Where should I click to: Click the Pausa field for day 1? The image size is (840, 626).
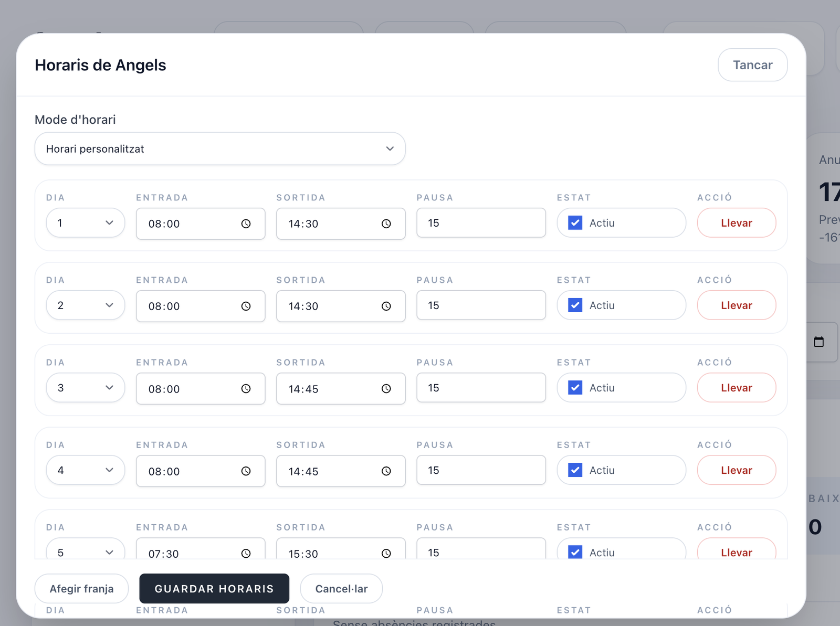(x=481, y=223)
